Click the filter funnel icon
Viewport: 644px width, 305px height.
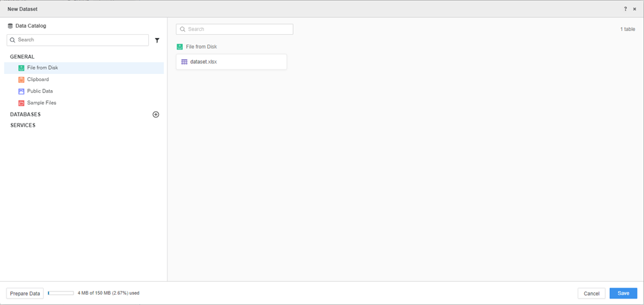pos(157,41)
